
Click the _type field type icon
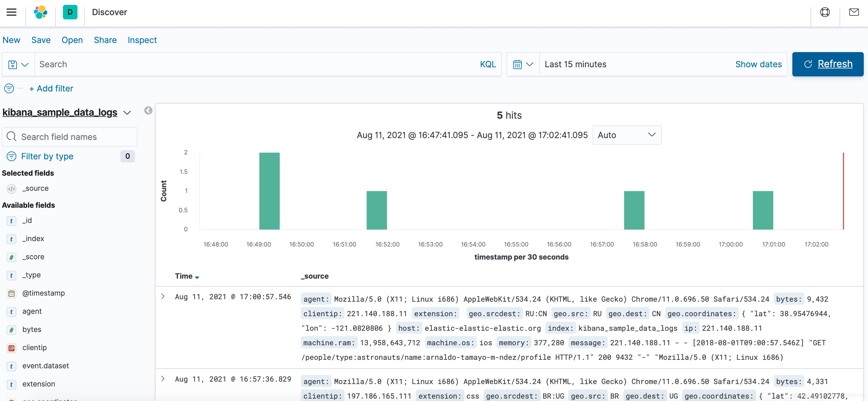[x=12, y=275]
